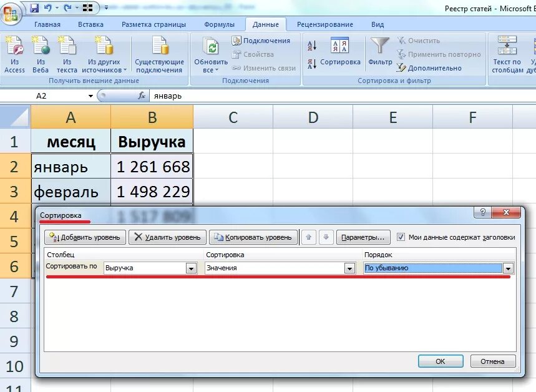Click the formula bar showing январь
Viewport: 536px width, 392px height.
click(x=342, y=96)
